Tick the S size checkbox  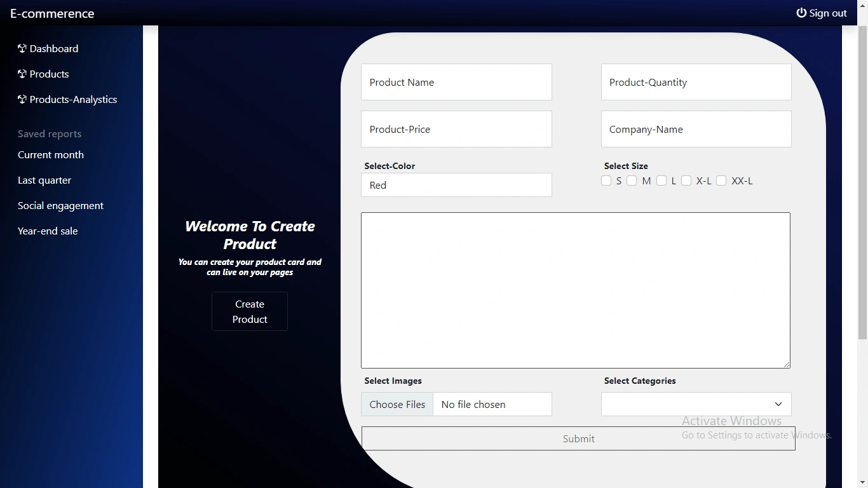(x=606, y=180)
